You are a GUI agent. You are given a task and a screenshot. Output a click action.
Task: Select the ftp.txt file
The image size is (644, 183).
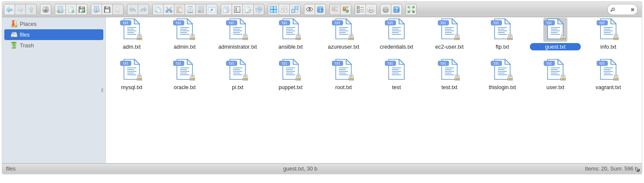pos(502,34)
